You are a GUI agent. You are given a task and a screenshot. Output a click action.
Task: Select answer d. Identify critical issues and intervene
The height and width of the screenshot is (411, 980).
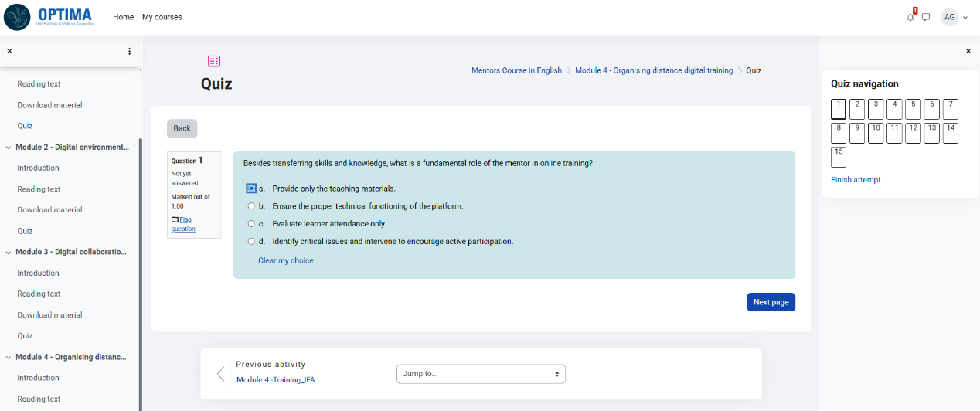pyautogui.click(x=251, y=242)
